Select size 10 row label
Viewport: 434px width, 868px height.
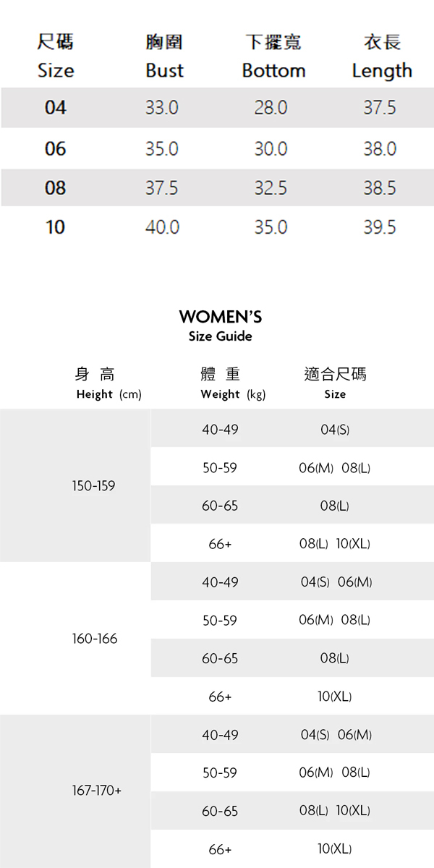point(55,227)
